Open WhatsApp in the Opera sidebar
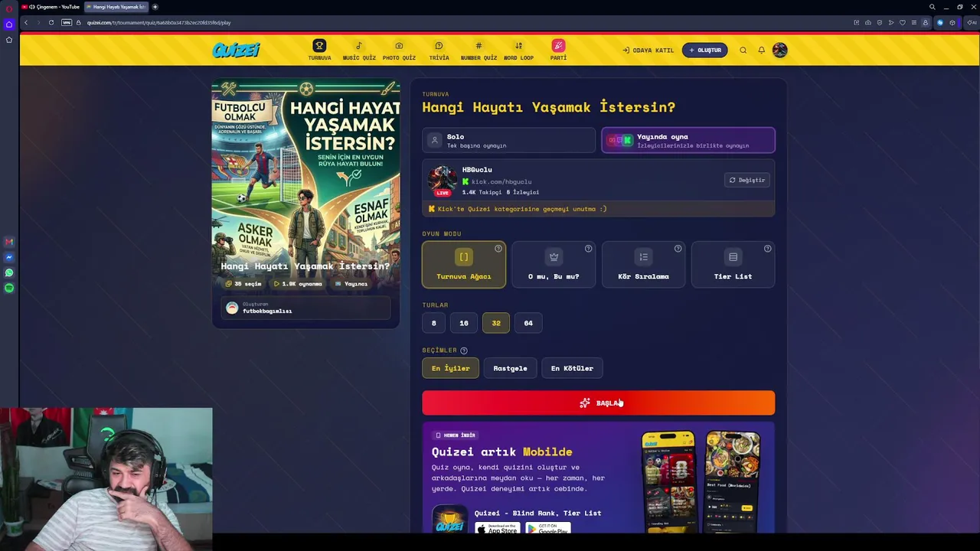980x551 pixels. [x=9, y=272]
